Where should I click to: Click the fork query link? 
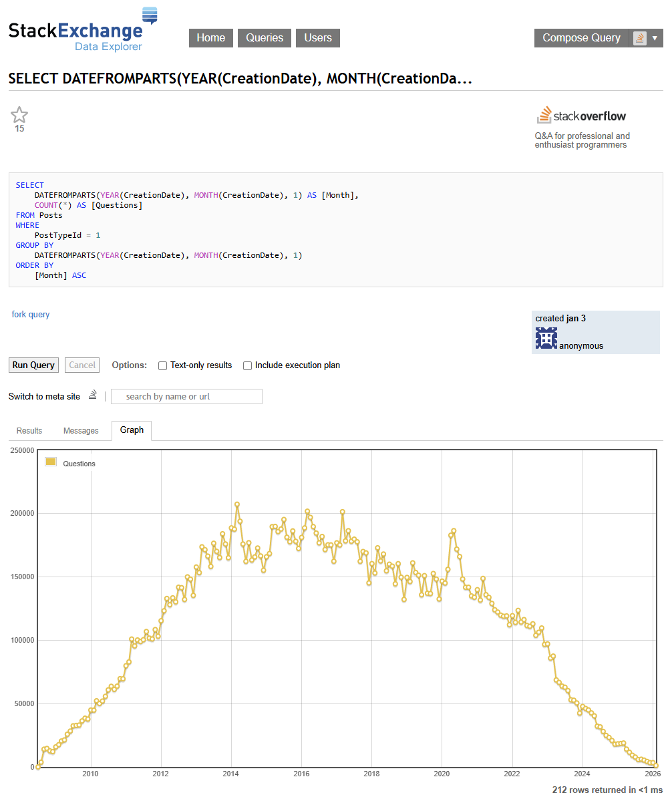(31, 315)
